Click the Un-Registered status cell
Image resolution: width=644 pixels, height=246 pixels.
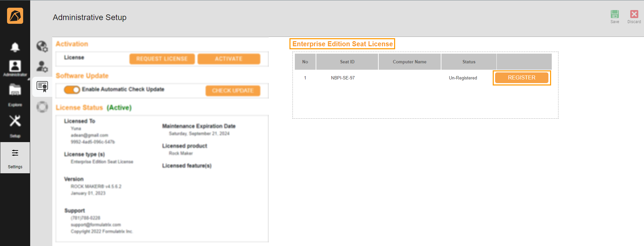point(463,78)
